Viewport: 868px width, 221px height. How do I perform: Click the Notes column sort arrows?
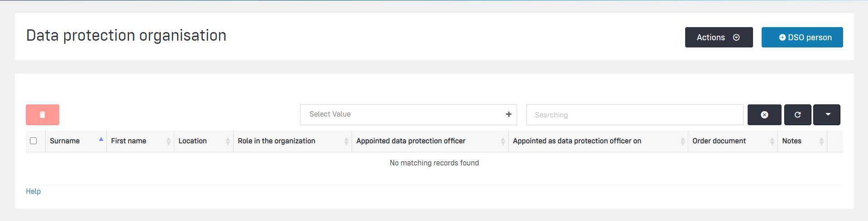(821, 141)
